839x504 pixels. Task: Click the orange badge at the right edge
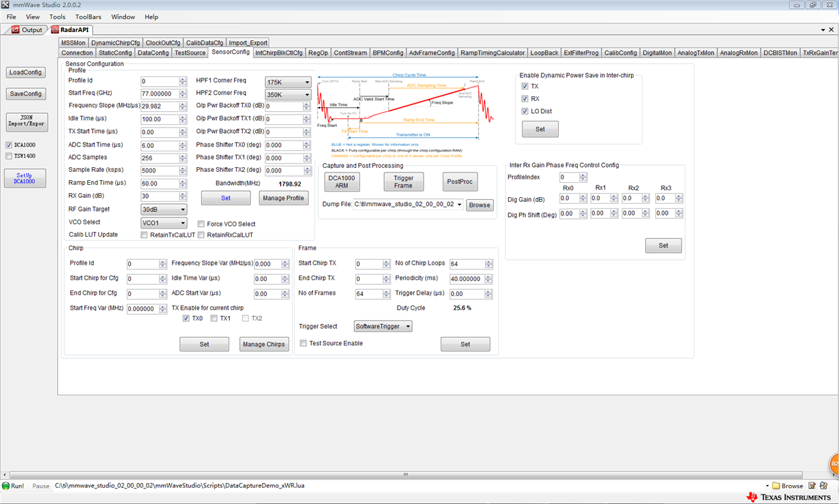coord(834,464)
